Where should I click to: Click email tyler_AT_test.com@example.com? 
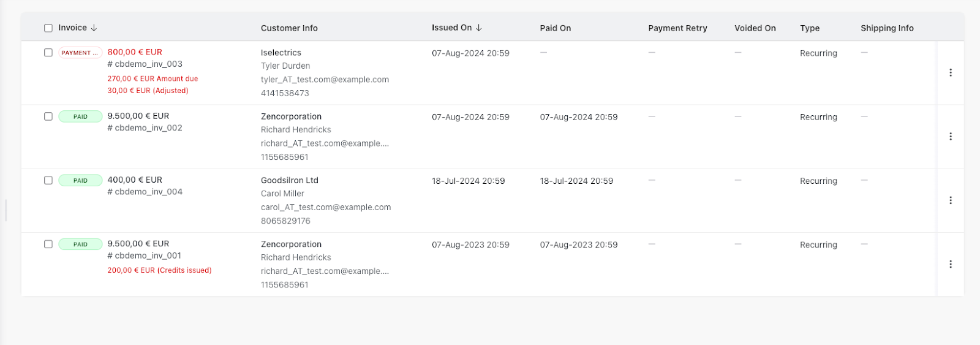click(325, 80)
